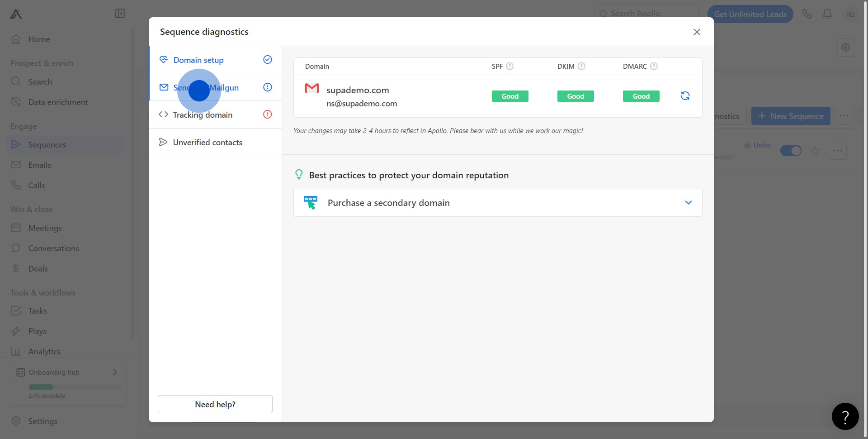Image resolution: width=868 pixels, height=439 pixels.
Task: Open the sequence row more options menu
Action: 837,151
